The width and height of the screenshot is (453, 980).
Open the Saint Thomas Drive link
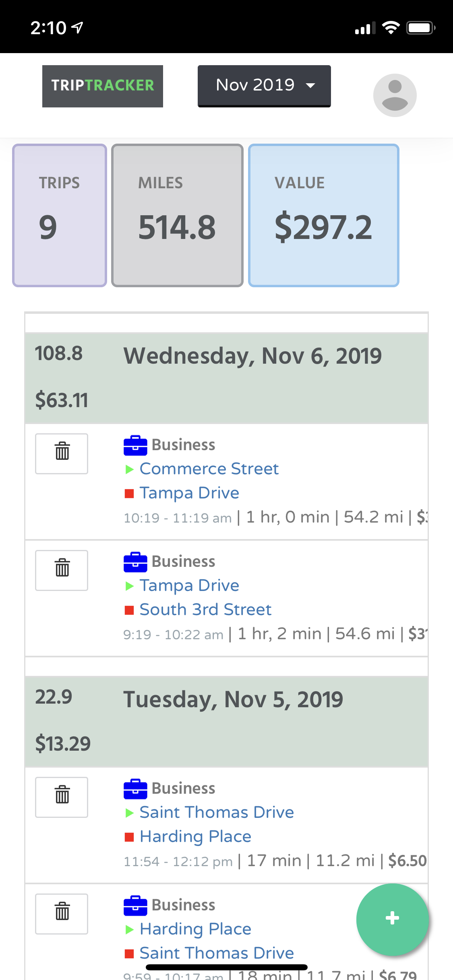(x=216, y=812)
